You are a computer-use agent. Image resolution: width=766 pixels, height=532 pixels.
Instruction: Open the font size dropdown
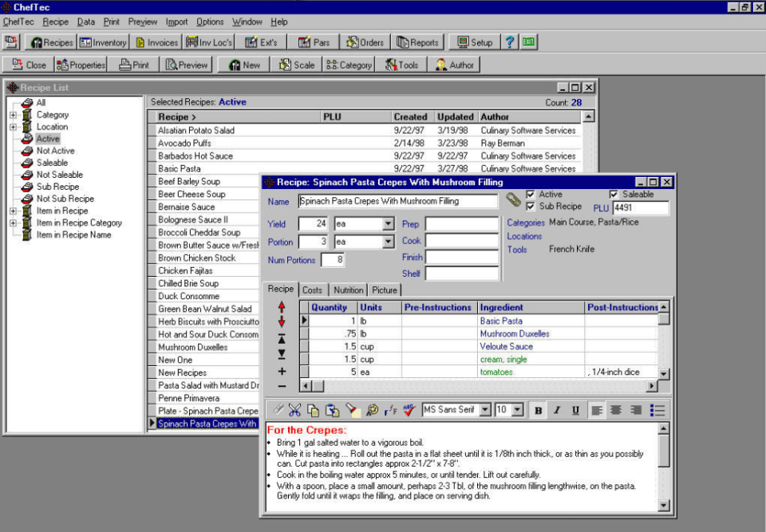coord(518,410)
